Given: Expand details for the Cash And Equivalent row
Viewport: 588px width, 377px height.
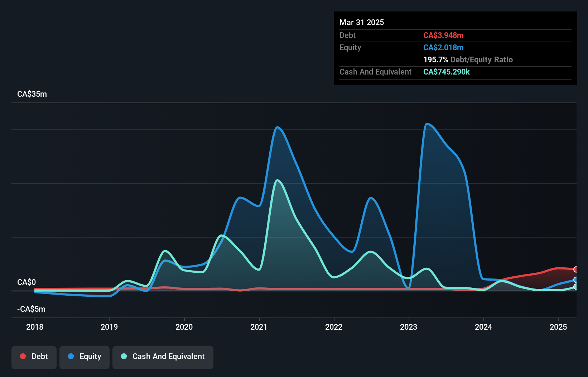Looking at the screenshot, I should (375, 72).
